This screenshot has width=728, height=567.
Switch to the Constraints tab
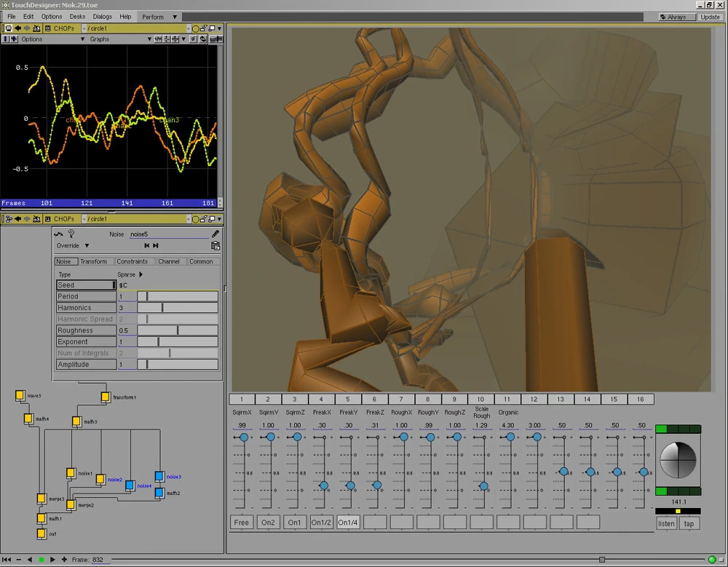[x=132, y=261]
